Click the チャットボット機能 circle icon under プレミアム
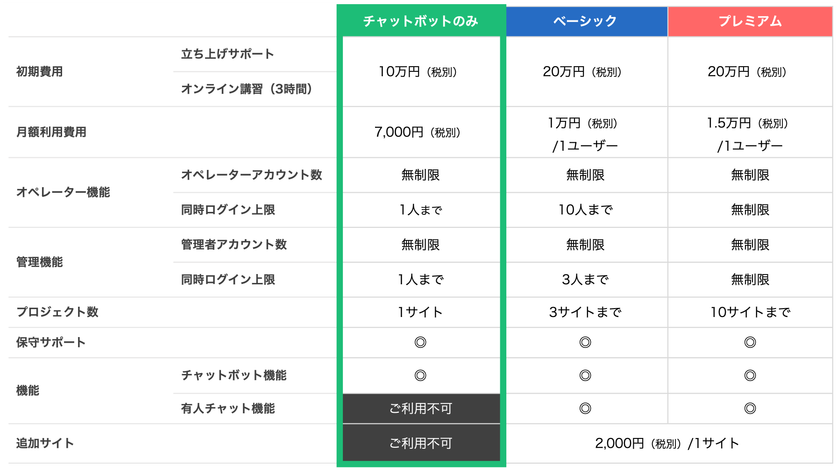Image resolution: width=840 pixels, height=475 pixels. point(750,375)
